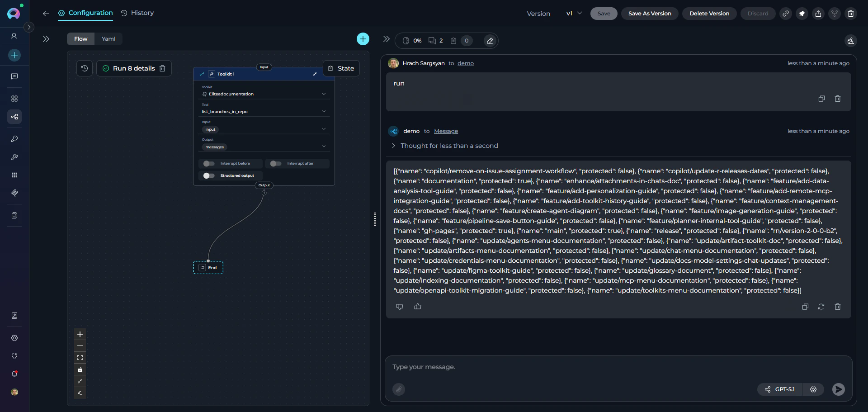Open the settings gear in left sidebar
This screenshot has height=412, width=868.
point(14,338)
